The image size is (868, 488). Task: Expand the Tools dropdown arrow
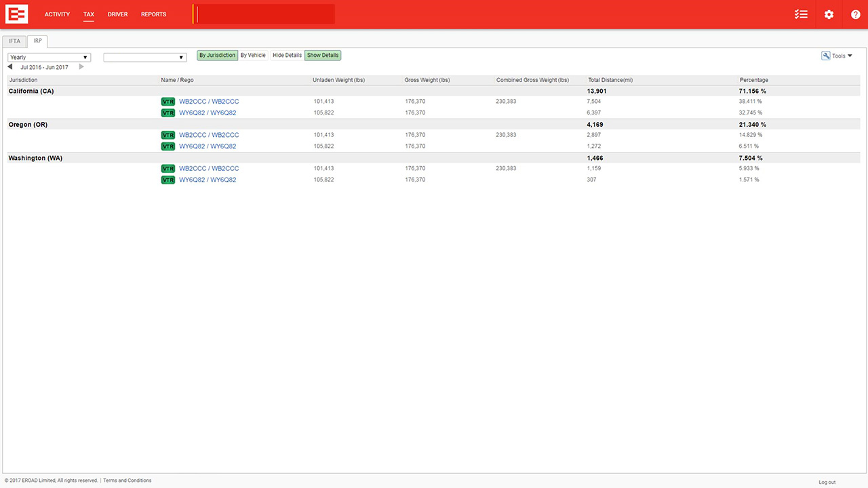pyautogui.click(x=850, y=56)
